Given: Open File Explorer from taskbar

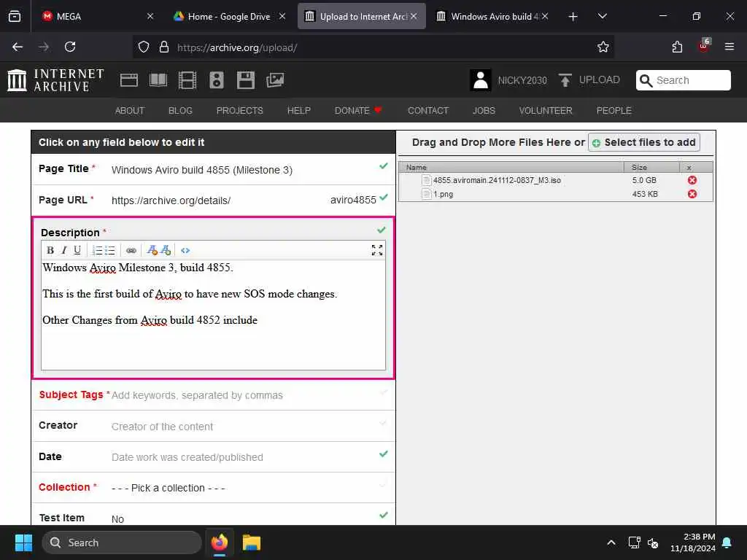Looking at the screenshot, I should [x=252, y=542].
